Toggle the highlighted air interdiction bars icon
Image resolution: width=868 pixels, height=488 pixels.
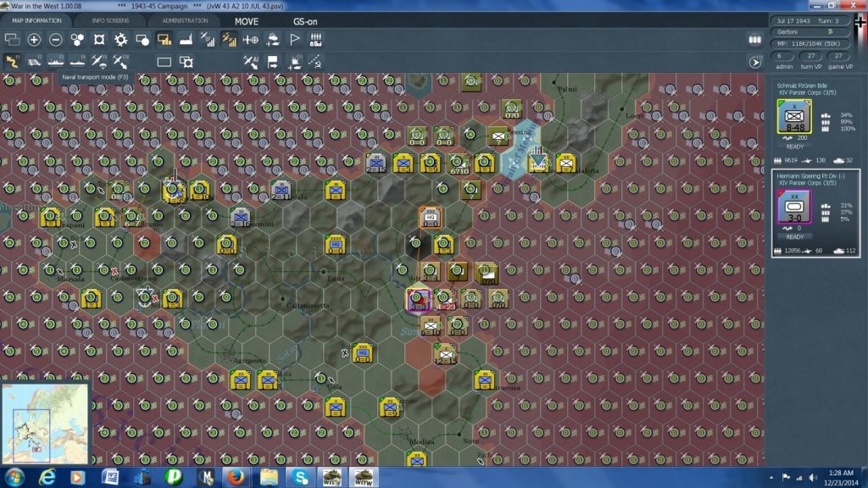click(x=229, y=39)
